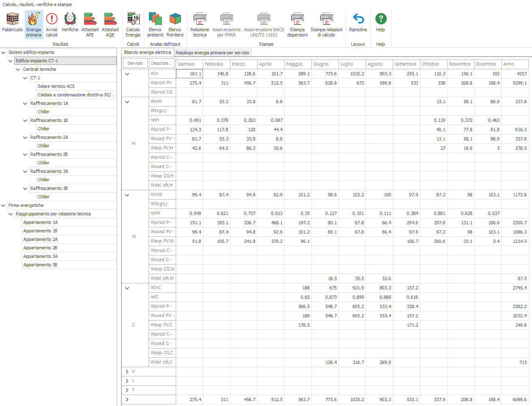
Task: Expand the V service row
Action: click(x=127, y=372)
